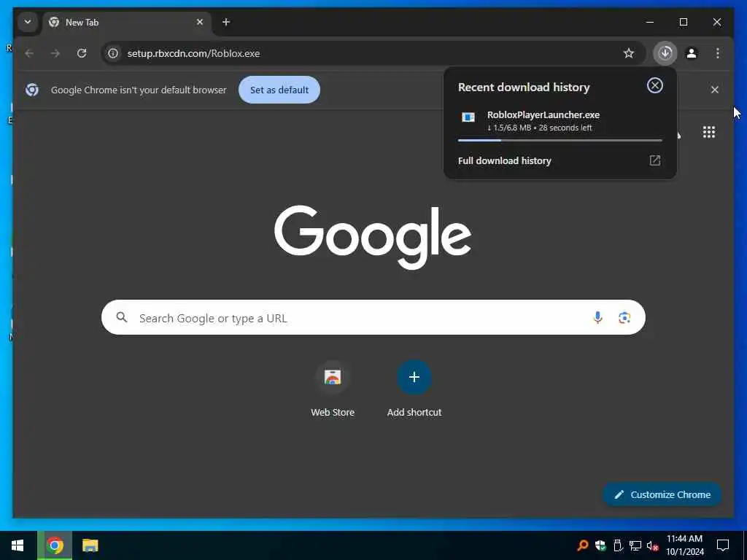Viewport: 747px width, 560px height.
Task: Open the Google apps grid
Action: tap(709, 132)
